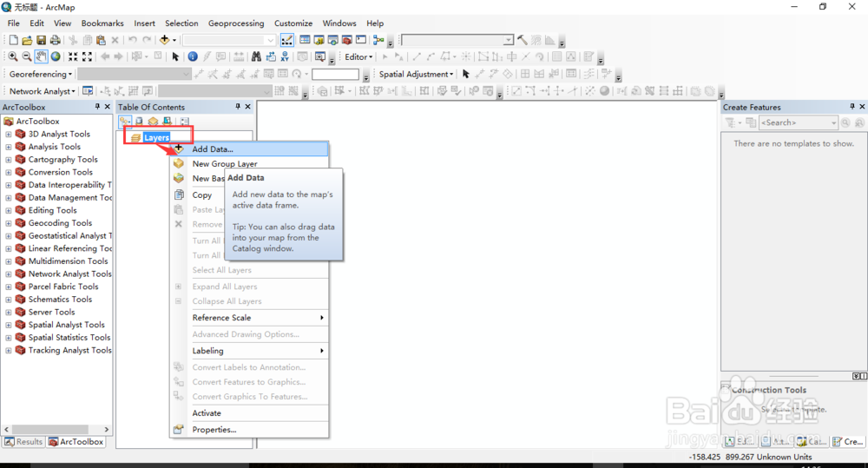Image resolution: width=868 pixels, height=468 pixels.
Task: Click Fixed Zoom In icon
Action: (x=73, y=56)
